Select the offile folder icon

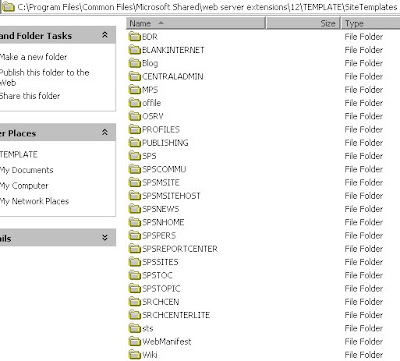pyautogui.click(x=135, y=103)
